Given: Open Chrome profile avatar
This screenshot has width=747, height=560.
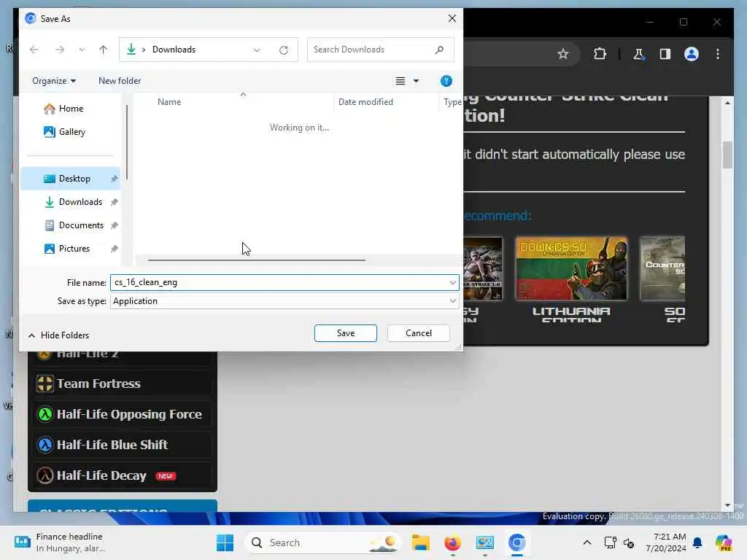Looking at the screenshot, I should click(x=692, y=54).
